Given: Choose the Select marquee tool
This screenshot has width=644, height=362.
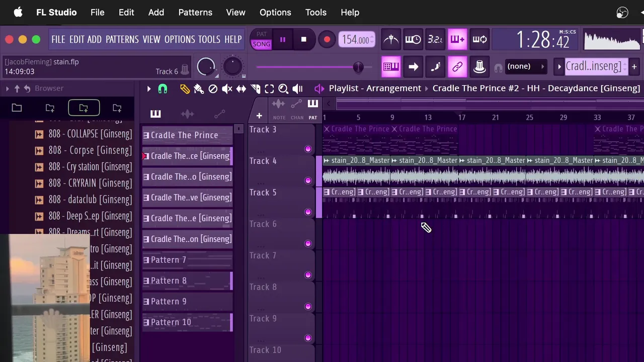Looking at the screenshot, I should [269, 89].
